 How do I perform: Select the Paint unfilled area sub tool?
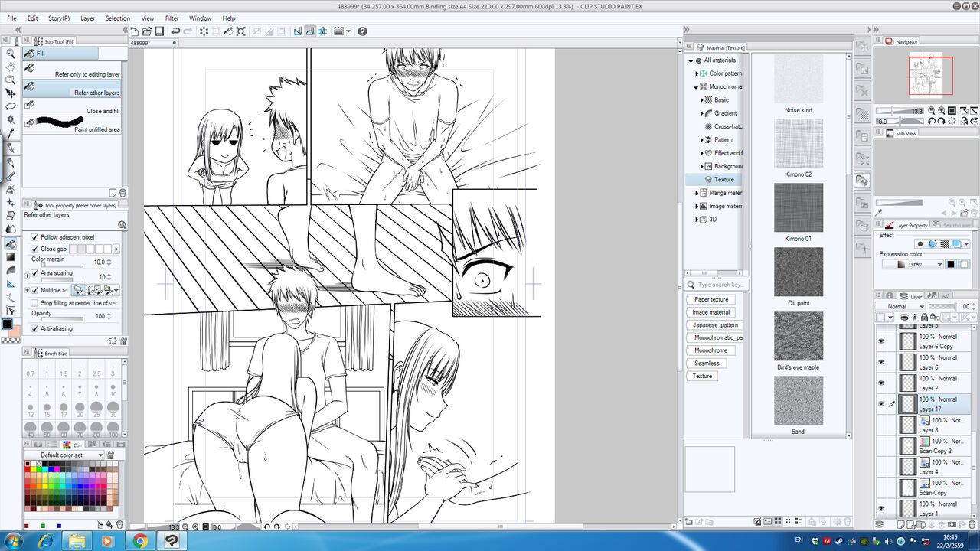72,124
